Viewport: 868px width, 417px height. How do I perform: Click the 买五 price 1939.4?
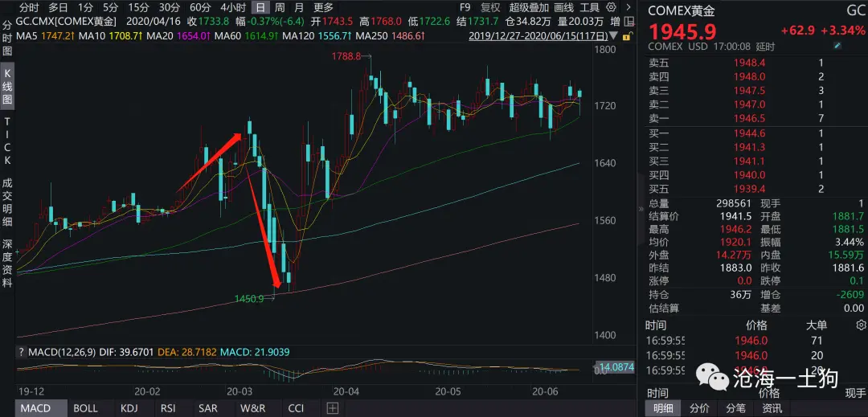pyautogui.click(x=749, y=189)
